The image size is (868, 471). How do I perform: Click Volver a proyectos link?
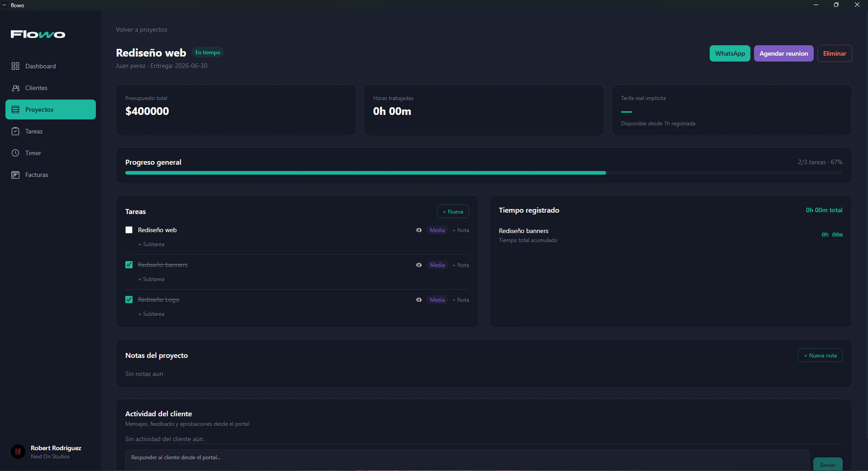(142, 29)
